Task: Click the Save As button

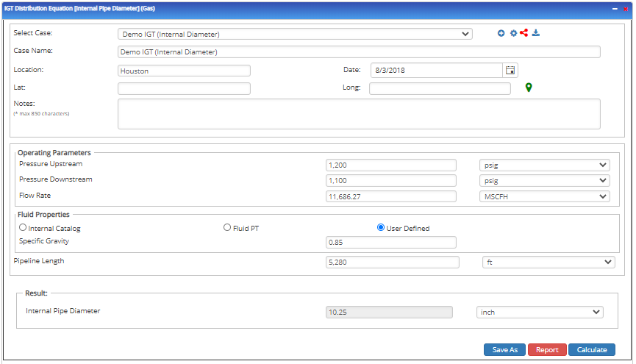Action: click(504, 350)
